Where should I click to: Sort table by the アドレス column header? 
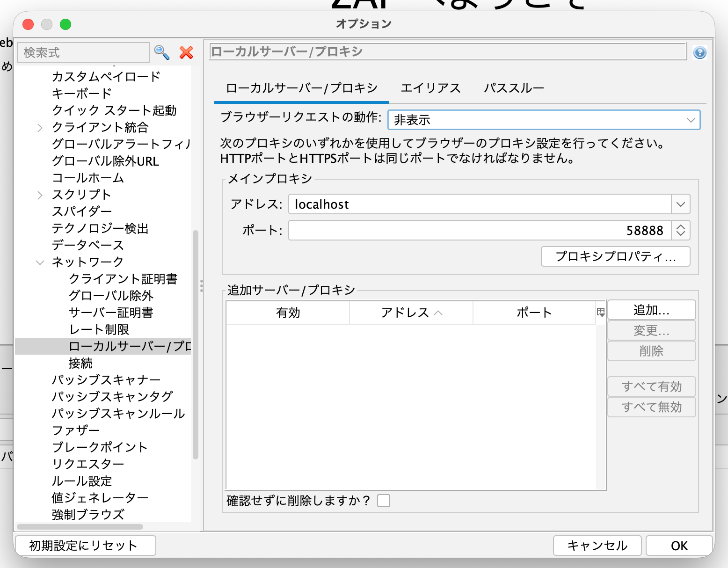click(411, 313)
